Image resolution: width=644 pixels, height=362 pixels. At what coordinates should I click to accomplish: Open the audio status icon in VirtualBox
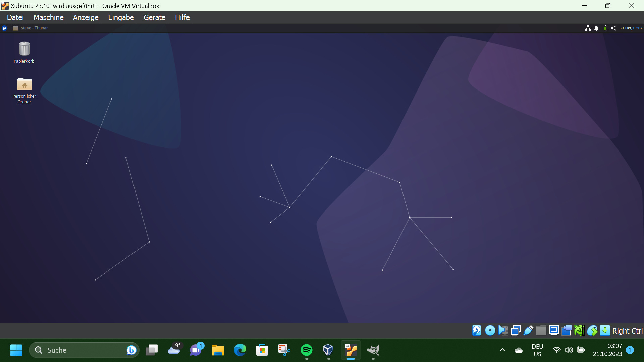503,330
